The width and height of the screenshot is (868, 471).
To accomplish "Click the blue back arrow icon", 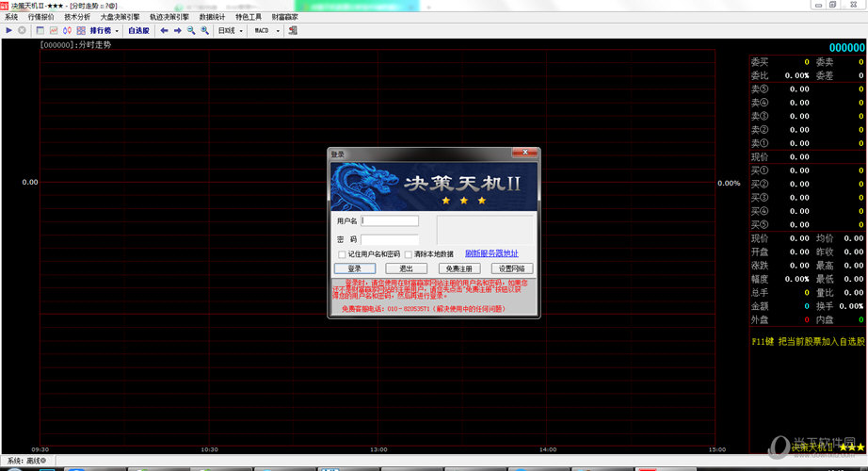I will pyautogui.click(x=165, y=30).
